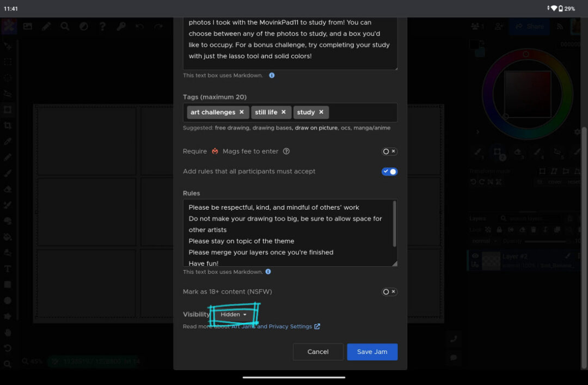
Task: Open Markdown info icon below description box
Action: [x=272, y=76]
